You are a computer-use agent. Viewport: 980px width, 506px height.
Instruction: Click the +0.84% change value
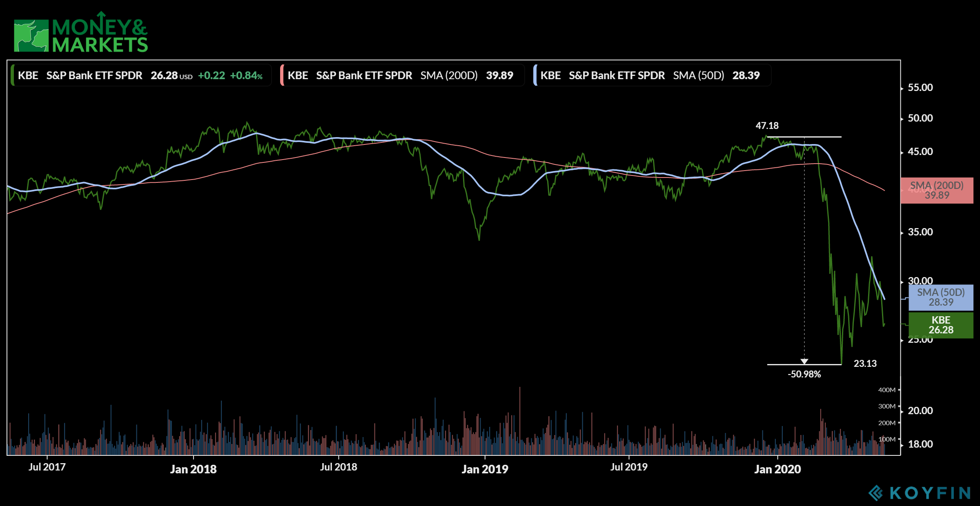point(246,76)
